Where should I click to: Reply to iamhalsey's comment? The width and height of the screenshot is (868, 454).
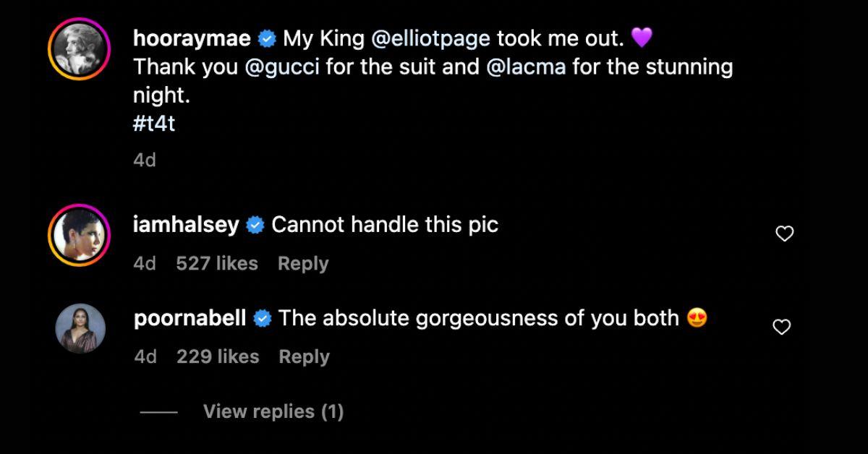tap(304, 263)
